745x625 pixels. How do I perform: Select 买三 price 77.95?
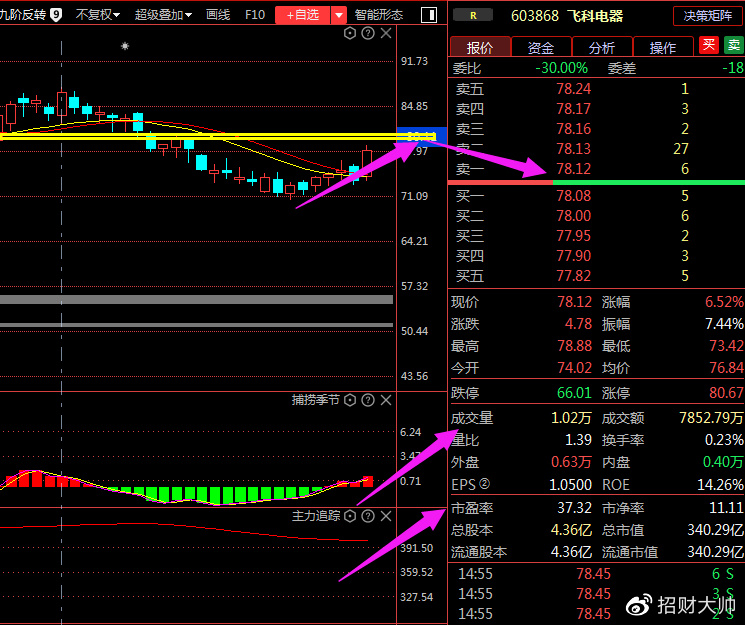(x=573, y=236)
